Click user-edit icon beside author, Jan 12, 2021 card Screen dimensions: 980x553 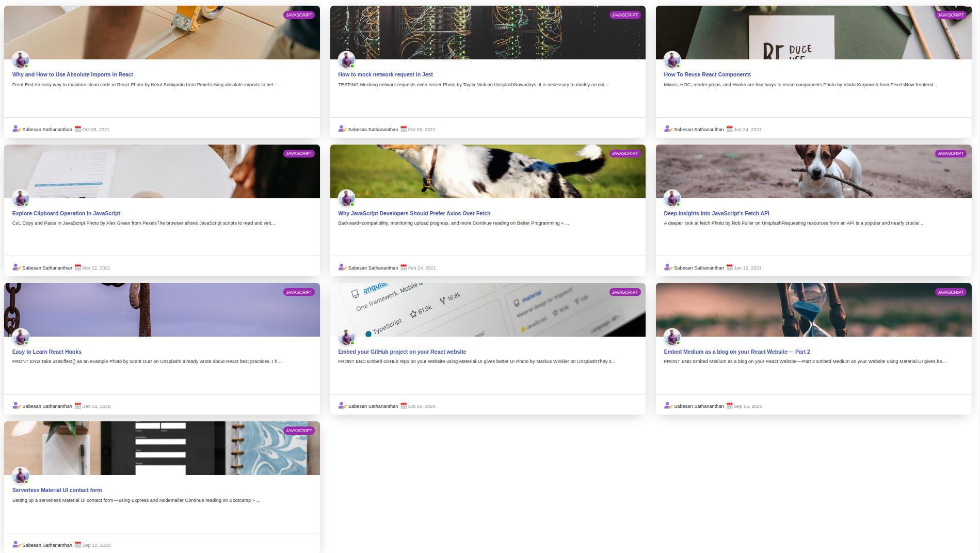coord(668,267)
